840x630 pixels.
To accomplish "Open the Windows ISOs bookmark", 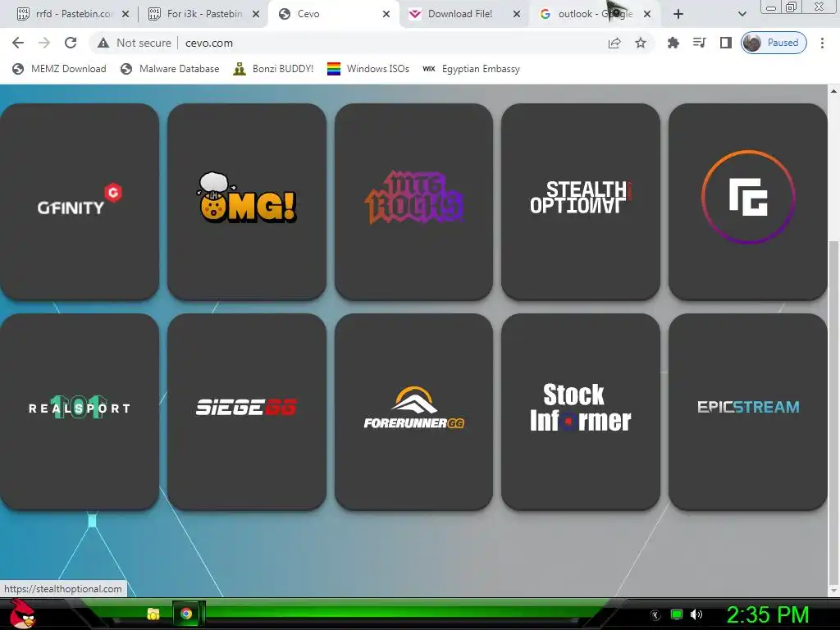I will 368,69.
